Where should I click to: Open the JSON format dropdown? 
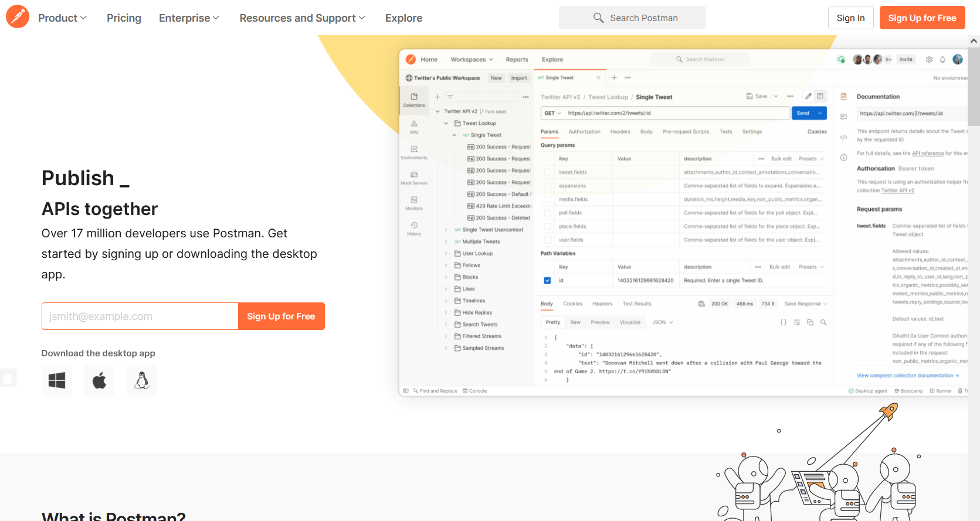point(663,322)
